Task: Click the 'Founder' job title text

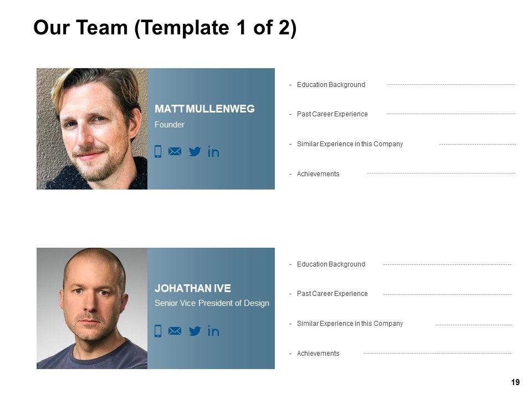Action: pyautogui.click(x=170, y=125)
